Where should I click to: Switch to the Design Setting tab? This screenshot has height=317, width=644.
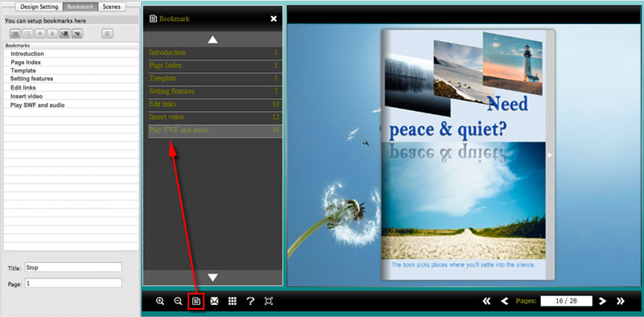[39, 7]
